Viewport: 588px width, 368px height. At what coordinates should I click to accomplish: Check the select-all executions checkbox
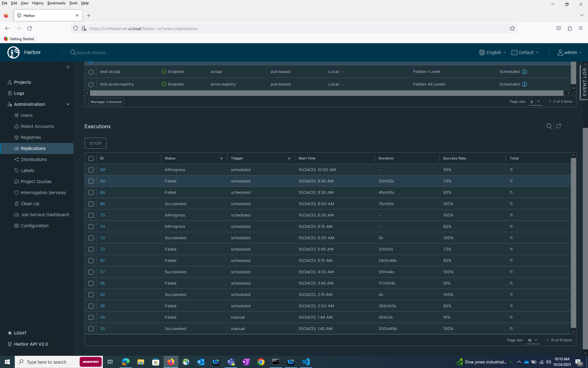click(x=91, y=159)
